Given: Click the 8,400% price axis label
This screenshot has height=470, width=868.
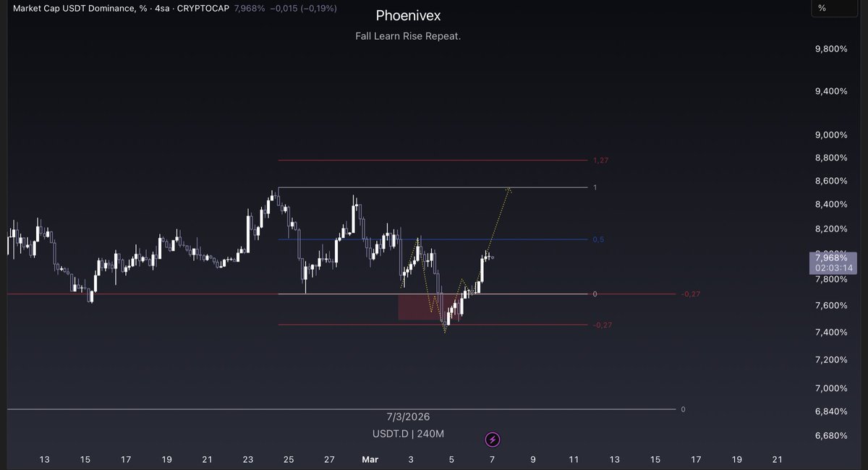Looking at the screenshot, I should 830,204.
